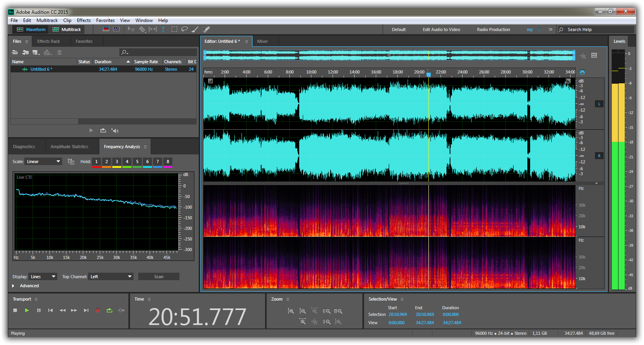Expand the Advanced frequency options
Viewport: 644px width, 345px height.
tap(13, 286)
